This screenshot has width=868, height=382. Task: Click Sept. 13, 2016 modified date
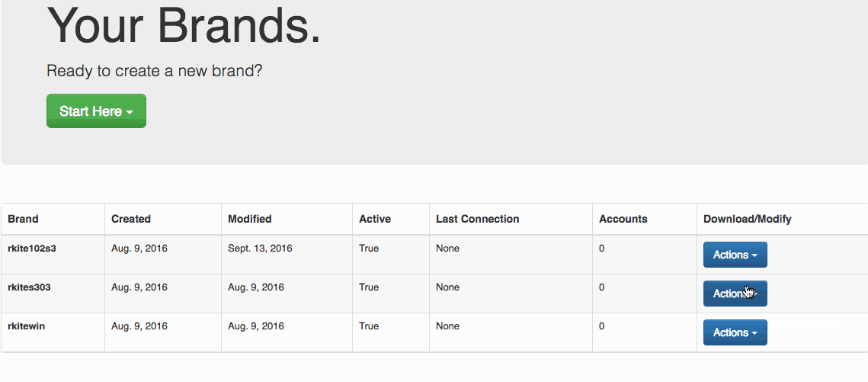[260, 248]
